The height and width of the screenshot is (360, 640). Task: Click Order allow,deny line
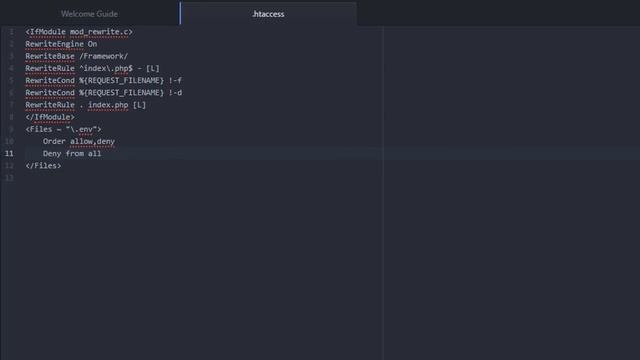point(79,142)
